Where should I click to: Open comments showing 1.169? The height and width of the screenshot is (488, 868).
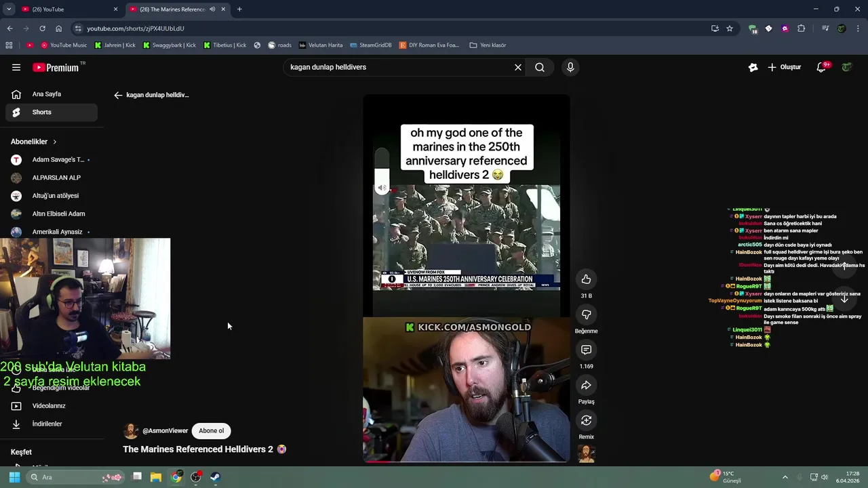(586, 350)
